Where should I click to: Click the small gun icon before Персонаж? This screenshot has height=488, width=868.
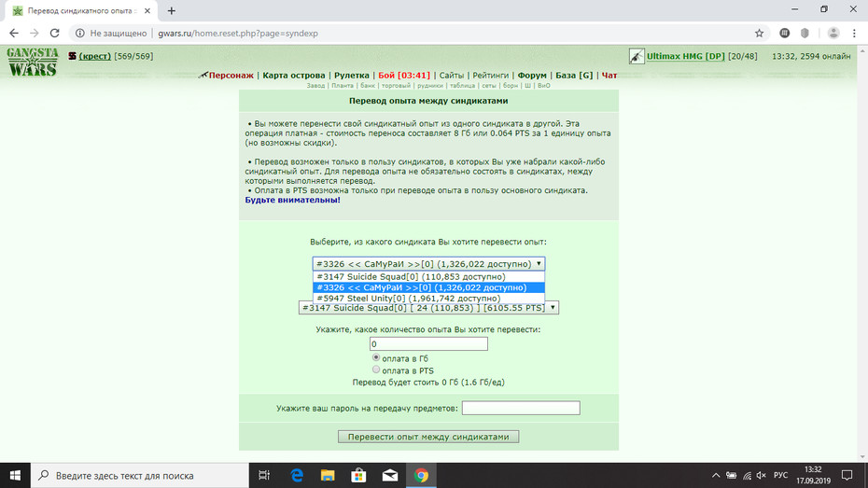point(203,75)
